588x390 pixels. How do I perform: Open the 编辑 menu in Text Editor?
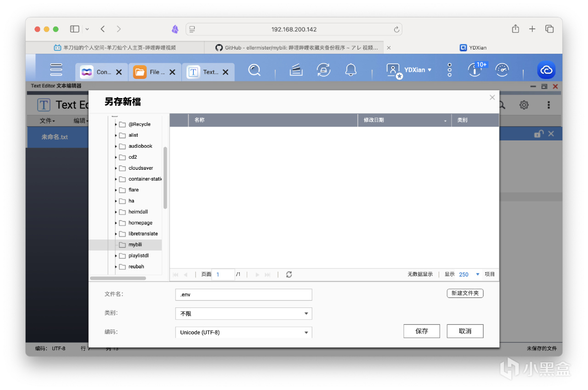(x=81, y=121)
